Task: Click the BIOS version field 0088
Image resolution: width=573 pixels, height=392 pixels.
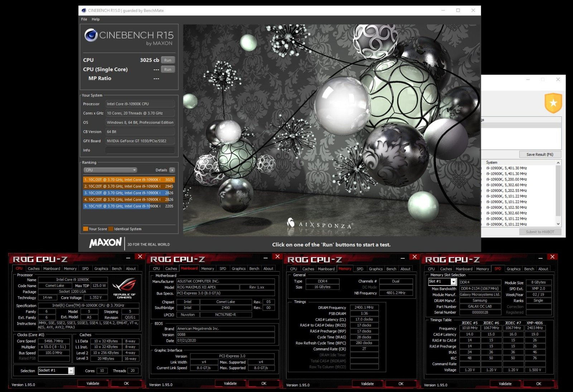Action: (226, 335)
